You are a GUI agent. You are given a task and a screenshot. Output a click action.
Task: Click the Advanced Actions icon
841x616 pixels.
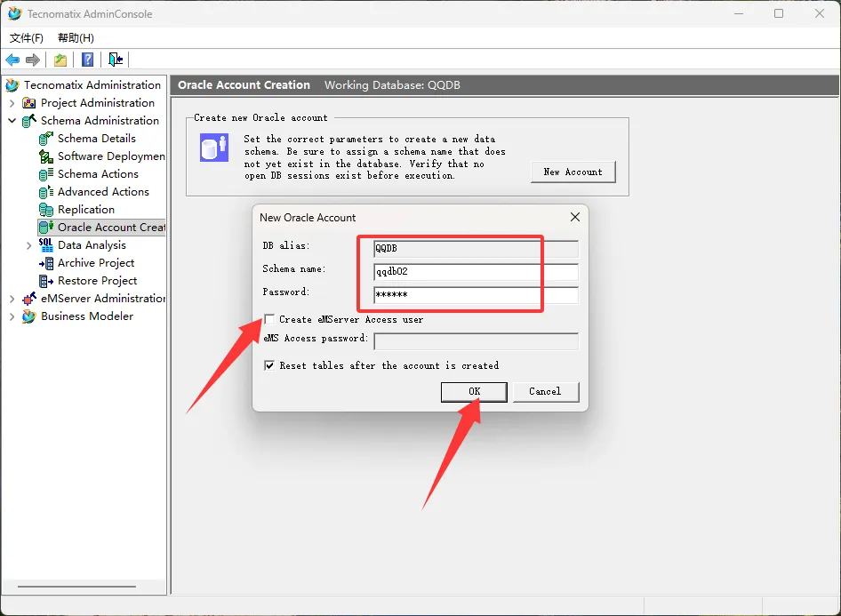coord(46,192)
